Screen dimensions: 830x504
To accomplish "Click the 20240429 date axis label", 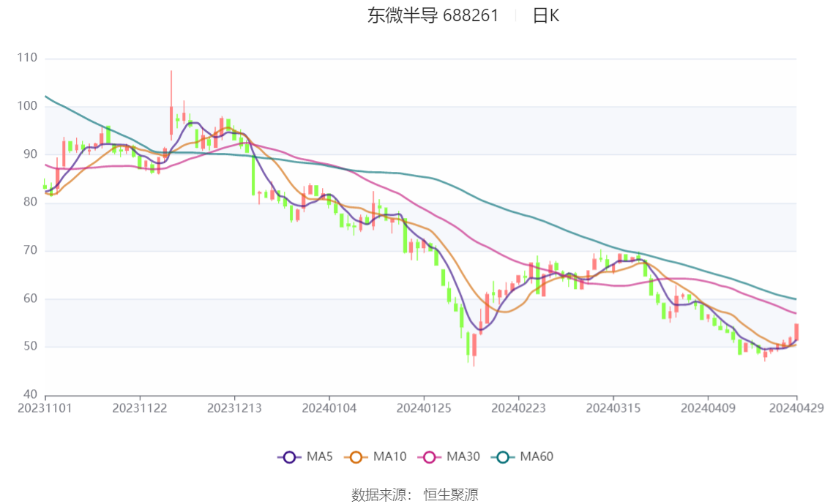I will pyautogui.click(x=796, y=408).
